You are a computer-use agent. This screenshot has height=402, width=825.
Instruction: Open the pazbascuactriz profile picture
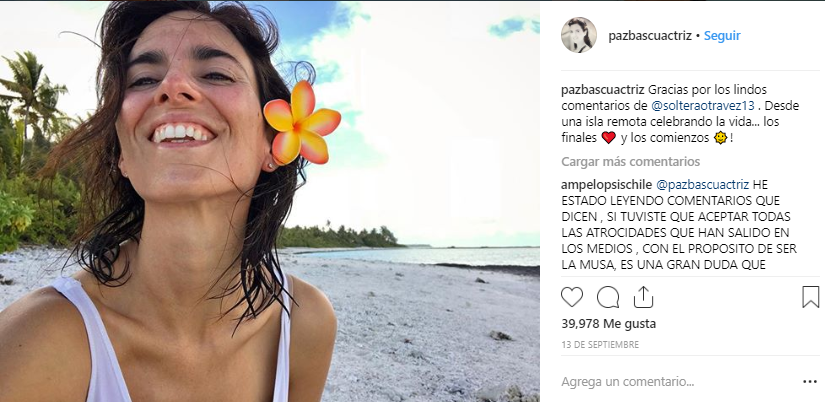click(x=578, y=35)
